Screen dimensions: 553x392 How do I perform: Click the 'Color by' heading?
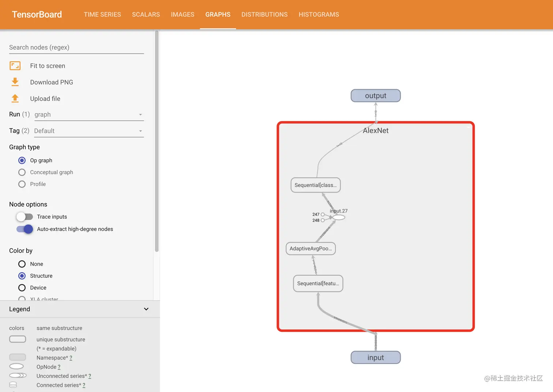point(21,251)
